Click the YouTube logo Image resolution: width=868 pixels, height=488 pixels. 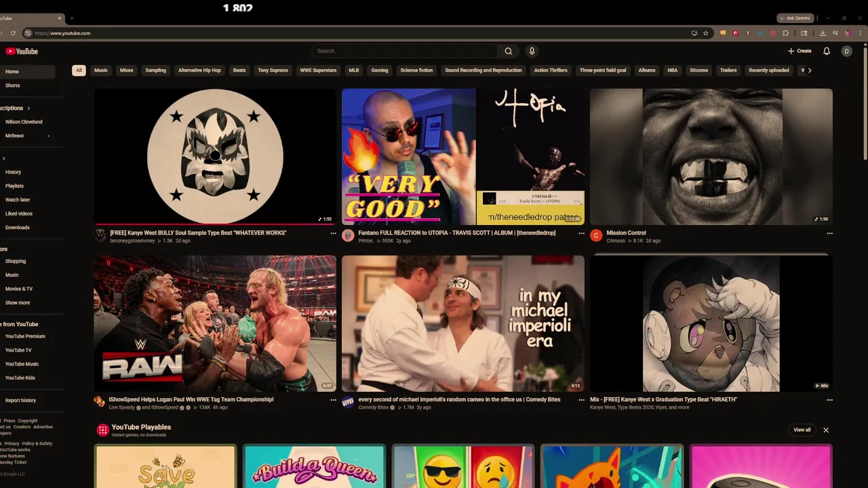coord(22,52)
